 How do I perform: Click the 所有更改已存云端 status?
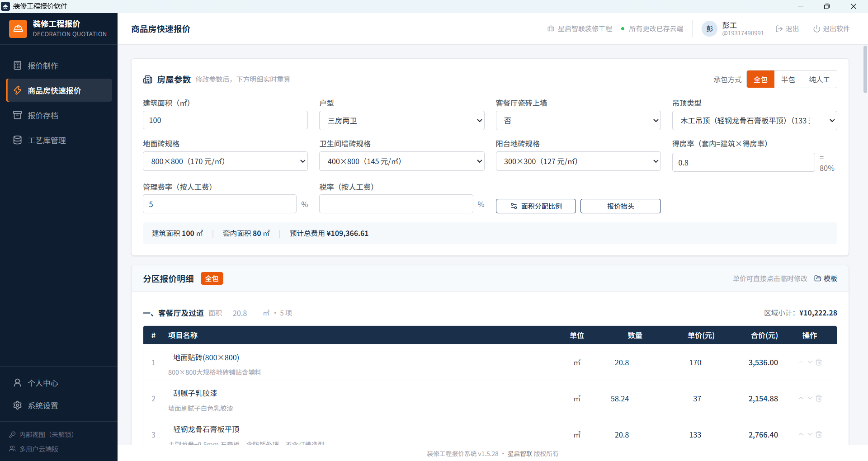(652, 28)
